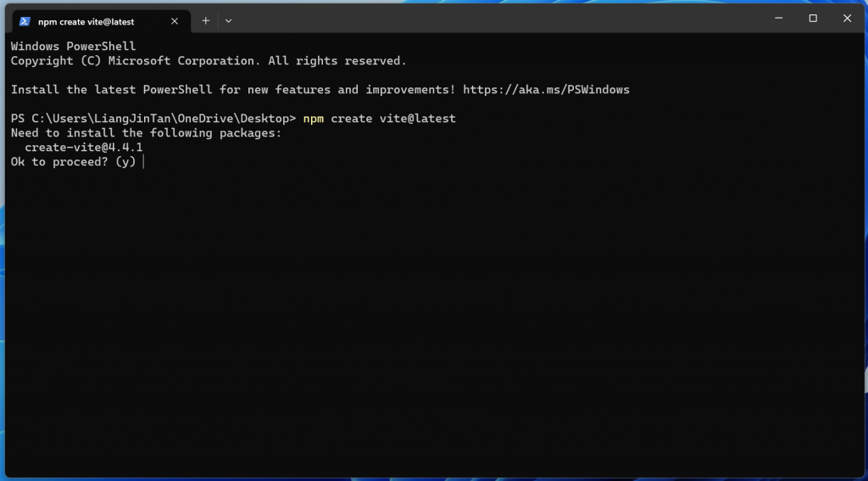The image size is (868, 481).
Task: Open a new tab with the plus icon
Action: (206, 21)
